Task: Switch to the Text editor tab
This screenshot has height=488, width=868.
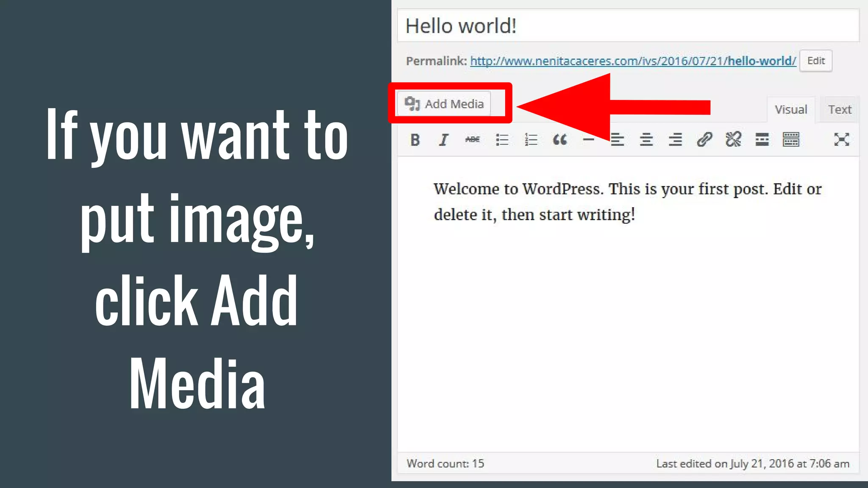Action: [x=840, y=110]
